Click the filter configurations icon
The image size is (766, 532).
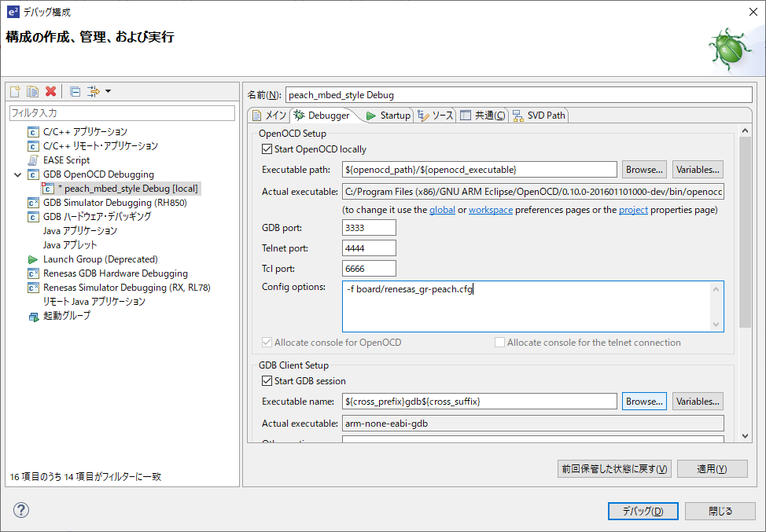93,91
